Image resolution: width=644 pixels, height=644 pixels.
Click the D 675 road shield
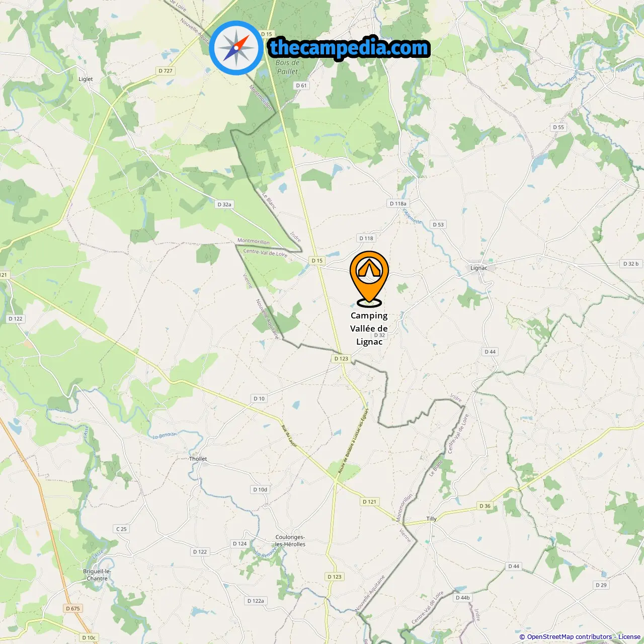[x=73, y=608]
